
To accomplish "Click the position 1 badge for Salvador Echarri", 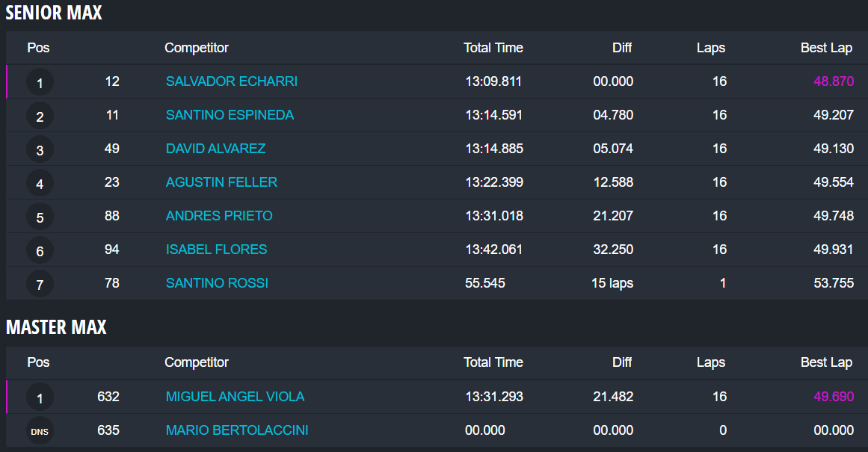I will pos(40,82).
